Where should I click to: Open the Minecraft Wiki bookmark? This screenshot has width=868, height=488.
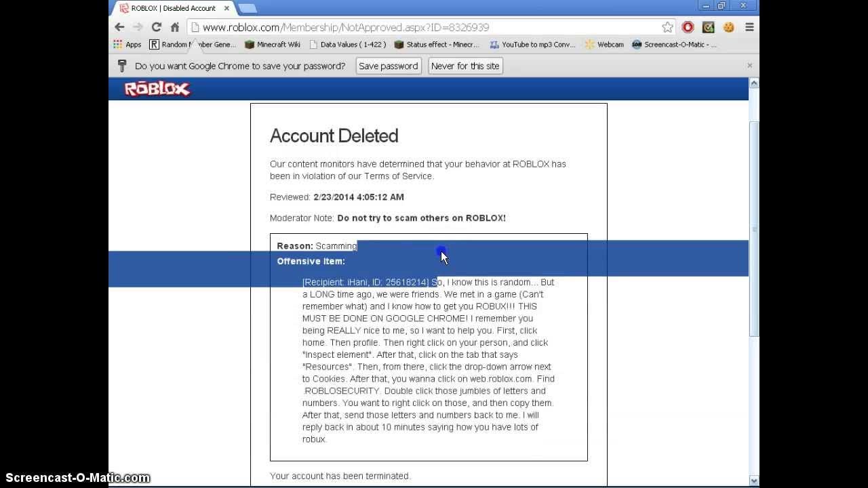[273, 45]
